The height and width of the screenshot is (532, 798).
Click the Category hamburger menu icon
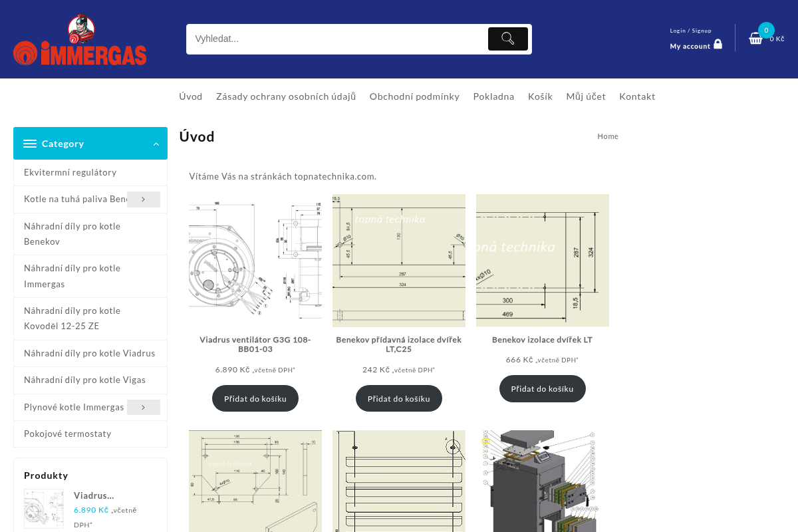(x=30, y=144)
